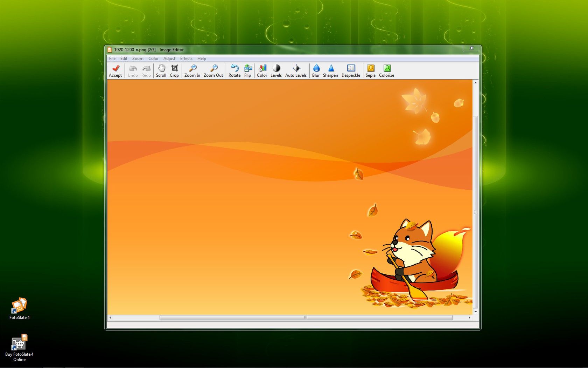This screenshot has height=368, width=588.
Task: Open the Color menu
Action: (x=153, y=59)
